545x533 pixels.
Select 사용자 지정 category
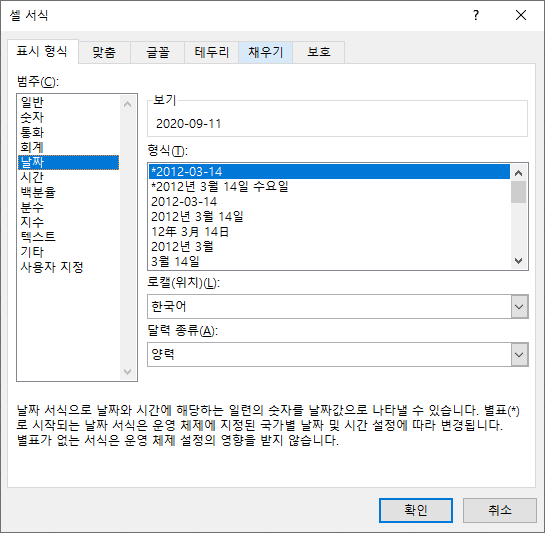[68, 267]
